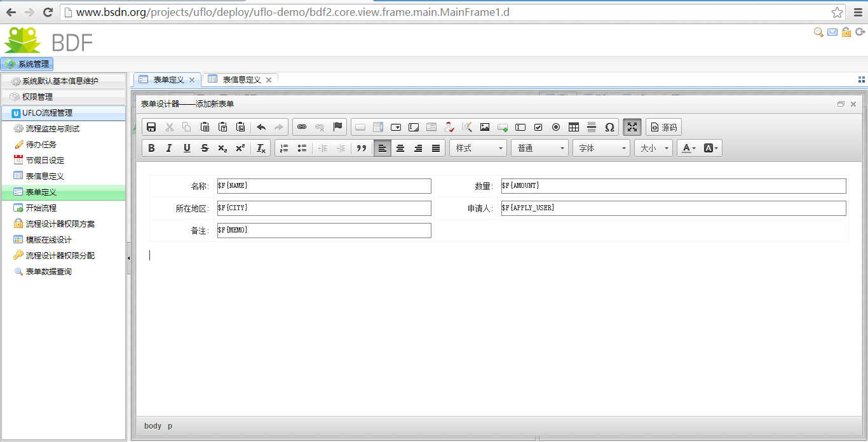This screenshot has height=442, width=868.
Task: Click the undo arrow in toolbar
Action: tap(261, 127)
